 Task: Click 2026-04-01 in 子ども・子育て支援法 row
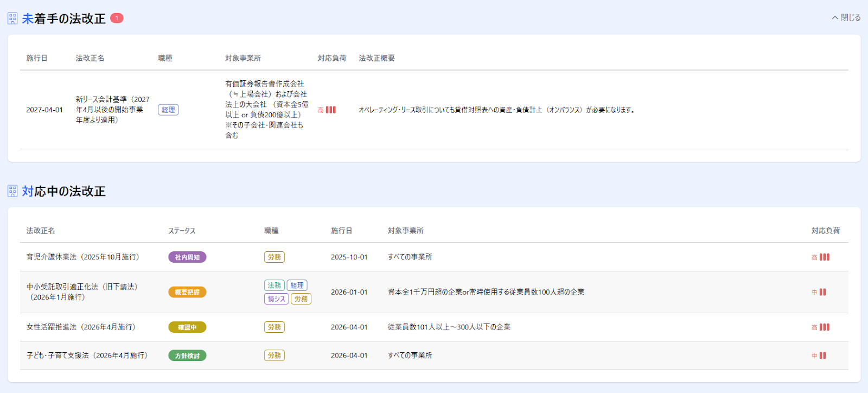(x=349, y=356)
